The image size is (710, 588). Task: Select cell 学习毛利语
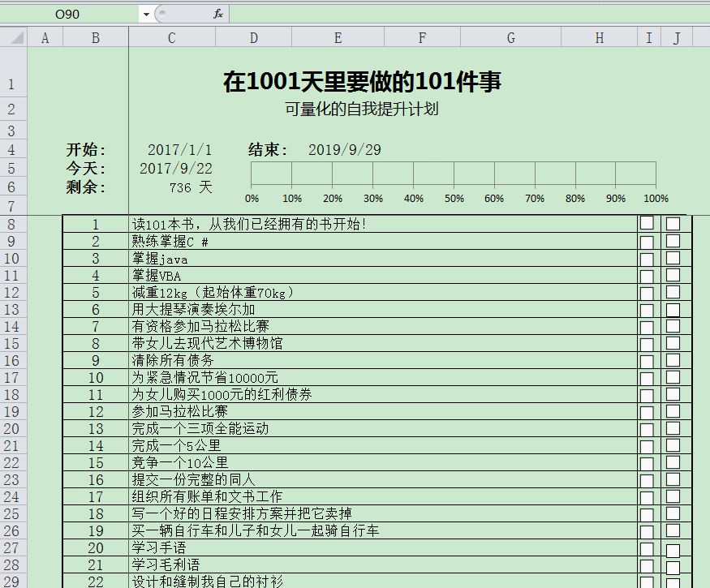pyautogui.click(x=383, y=564)
